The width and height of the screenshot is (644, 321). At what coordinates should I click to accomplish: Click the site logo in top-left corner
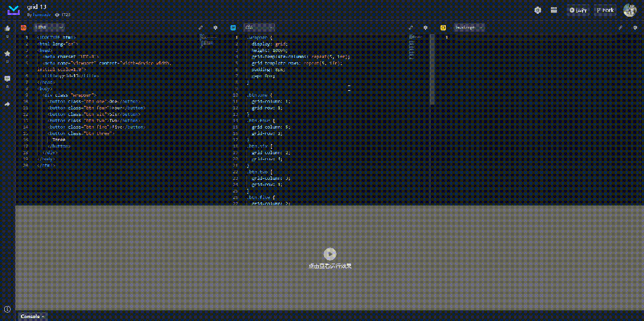click(x=14, y=11)
